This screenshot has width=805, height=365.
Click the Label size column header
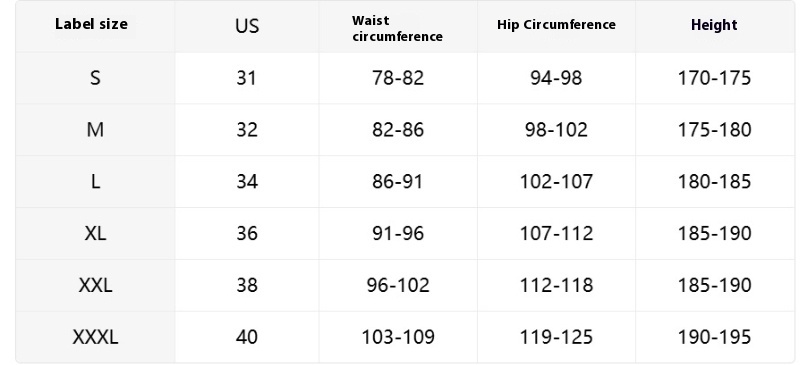pos(91,24)
